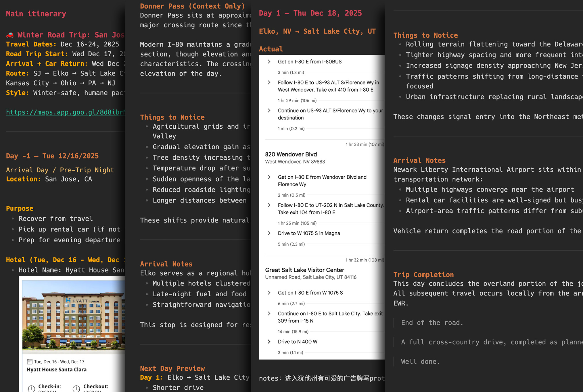Expand 'Follow I-80 E to UT-202 N' step

coord(269,205)
